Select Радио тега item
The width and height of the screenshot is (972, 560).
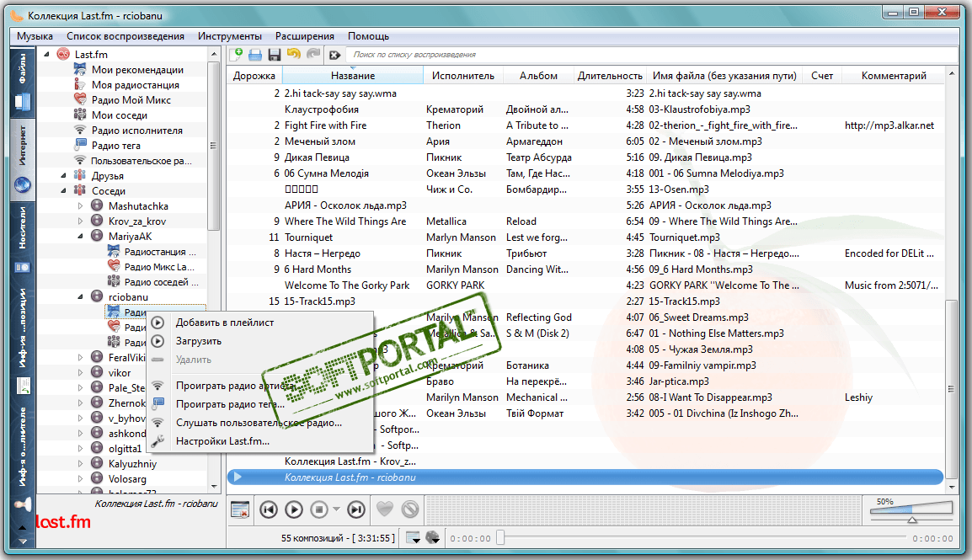pos(116,146)
